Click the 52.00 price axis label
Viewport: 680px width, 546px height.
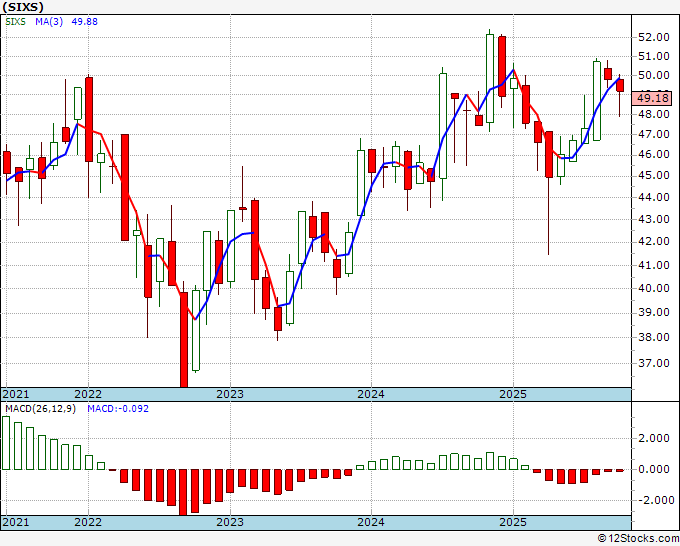click(x=654, y=37)
